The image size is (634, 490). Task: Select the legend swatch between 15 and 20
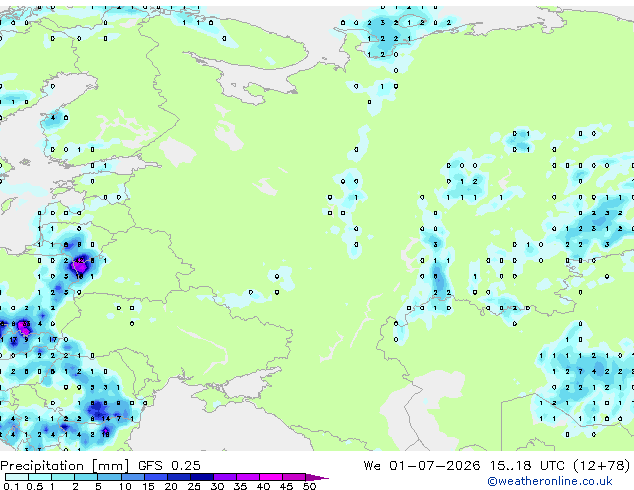pos(155,477)
